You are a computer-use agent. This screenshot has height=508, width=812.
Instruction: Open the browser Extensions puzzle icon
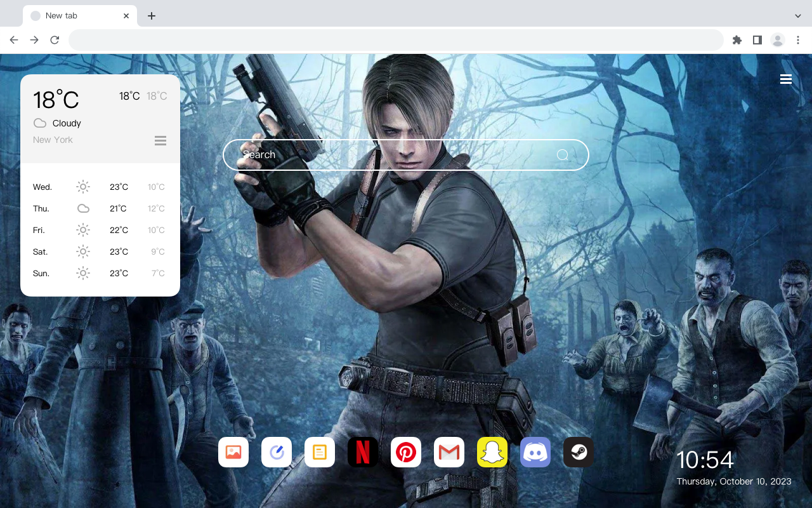737,40
